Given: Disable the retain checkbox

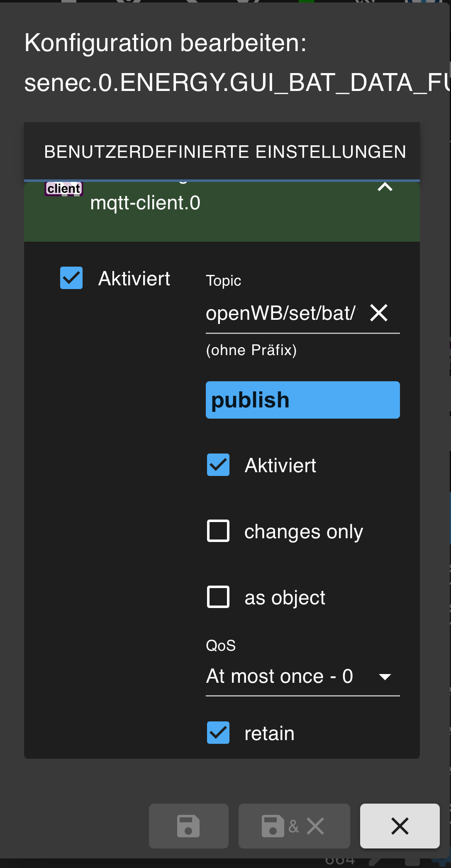Looking at the screenshot, I should 218,733.
